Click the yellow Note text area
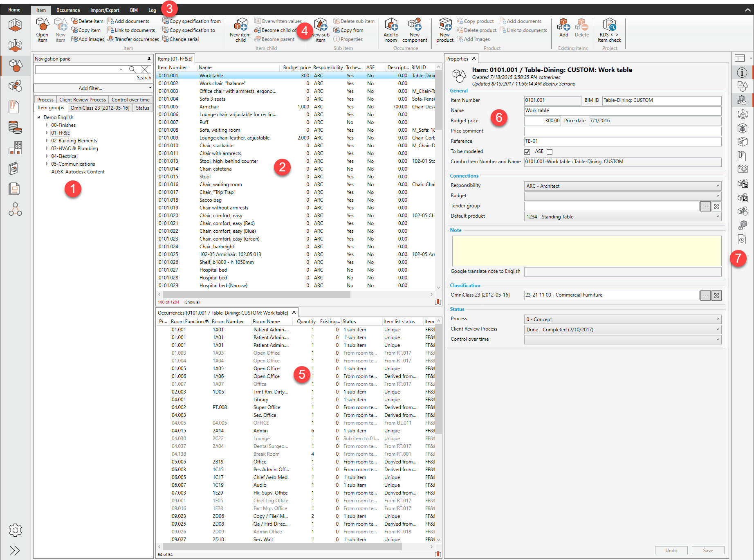This screenshot has height=560, width=754. 586,251
